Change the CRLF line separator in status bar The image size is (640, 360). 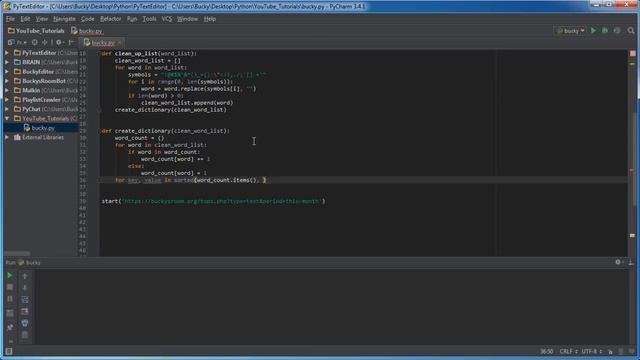(x=568, y=351)
